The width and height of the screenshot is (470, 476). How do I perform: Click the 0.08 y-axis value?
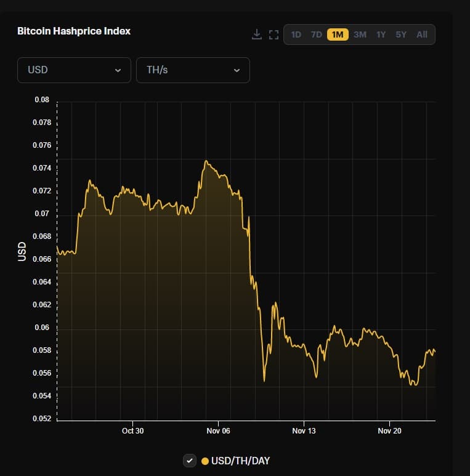point(42,100)
